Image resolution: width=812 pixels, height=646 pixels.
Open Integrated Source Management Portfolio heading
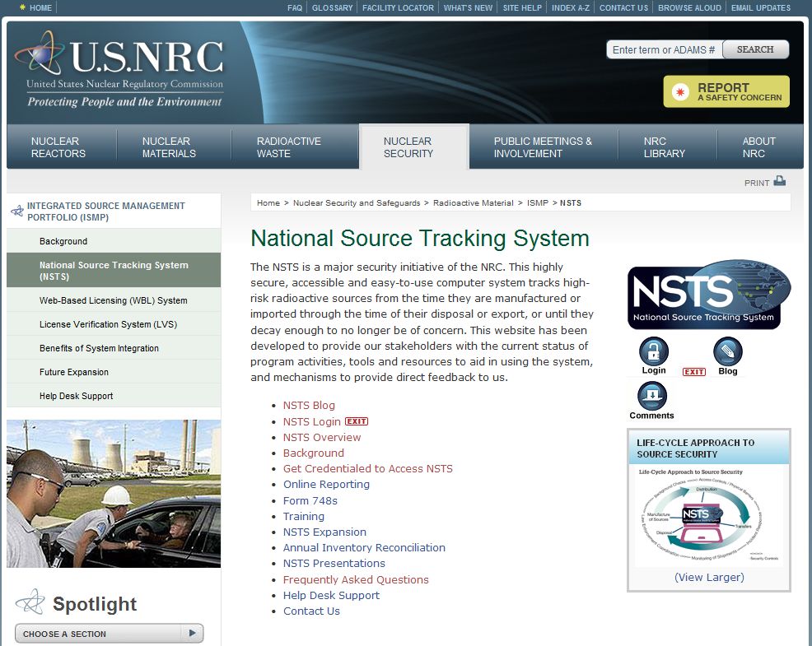click(105, 211)
